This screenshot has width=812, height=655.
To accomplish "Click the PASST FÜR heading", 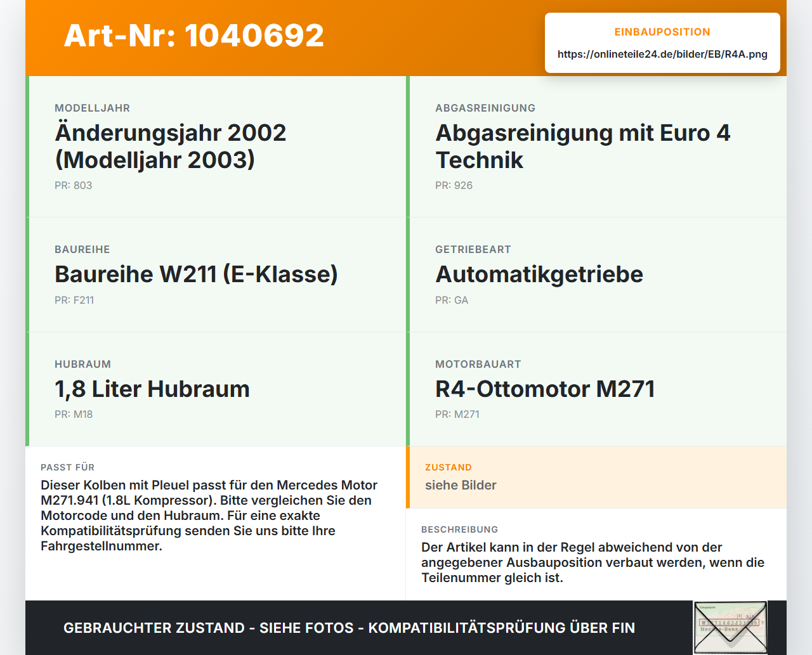I will 68,467.
